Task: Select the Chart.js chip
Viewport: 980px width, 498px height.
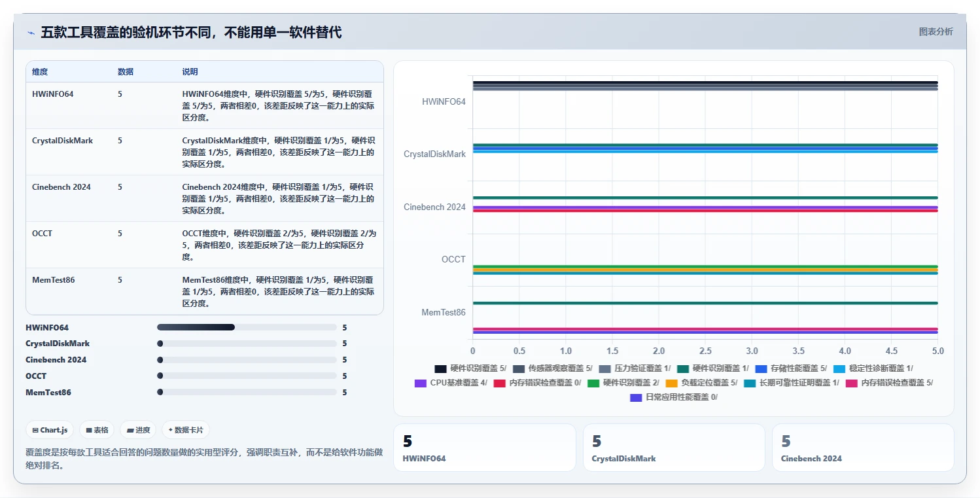Action: [x=50, y=430]
